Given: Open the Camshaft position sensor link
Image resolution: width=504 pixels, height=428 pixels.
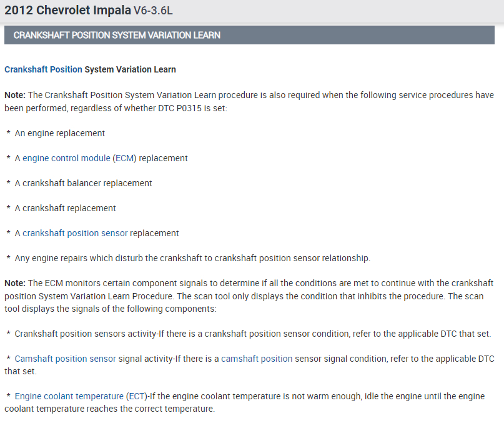Looking at the screenshot, I should (x=65, y=359).
